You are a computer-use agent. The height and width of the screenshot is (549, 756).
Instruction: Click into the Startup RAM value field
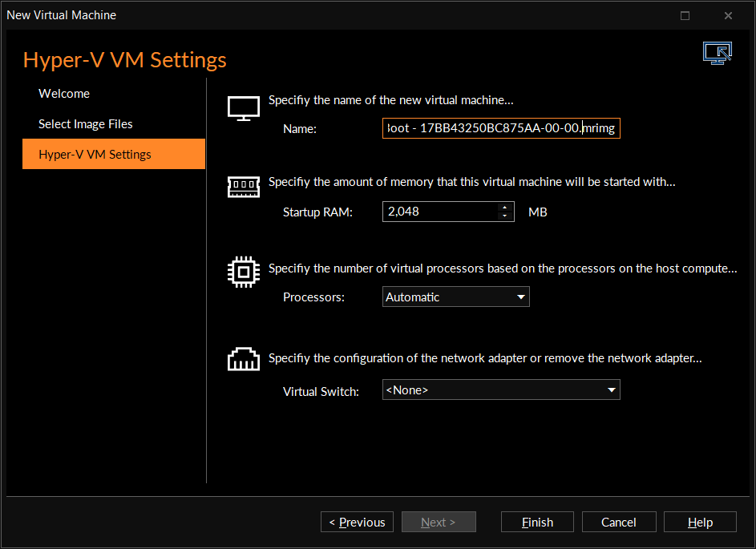pos(440,212)
